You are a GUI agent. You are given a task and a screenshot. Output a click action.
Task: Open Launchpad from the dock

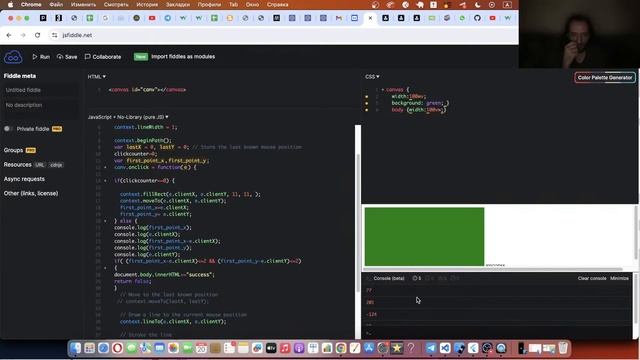89,348
